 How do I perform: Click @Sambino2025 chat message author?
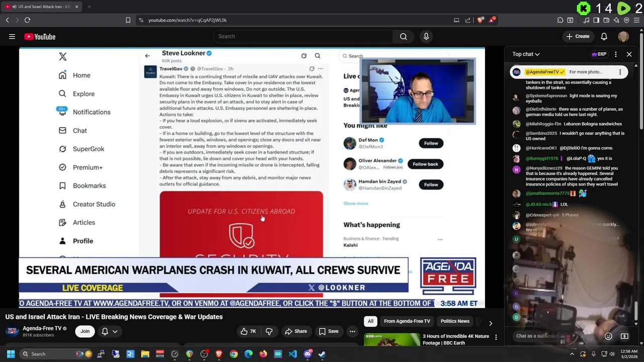541,133
